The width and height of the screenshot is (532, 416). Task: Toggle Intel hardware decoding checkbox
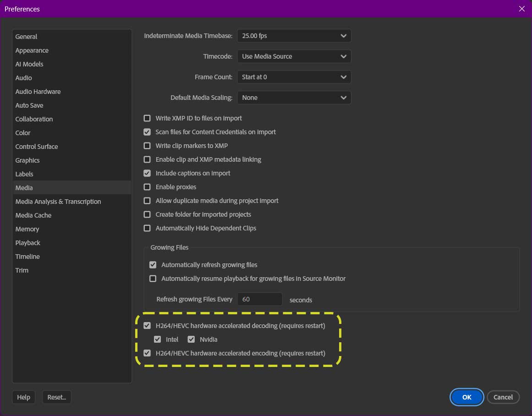(158, 339)
